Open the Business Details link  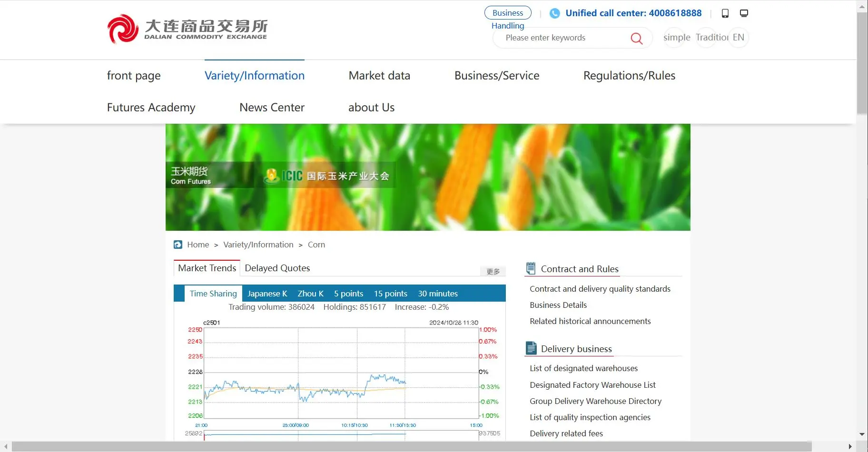[x=558, y=305]
